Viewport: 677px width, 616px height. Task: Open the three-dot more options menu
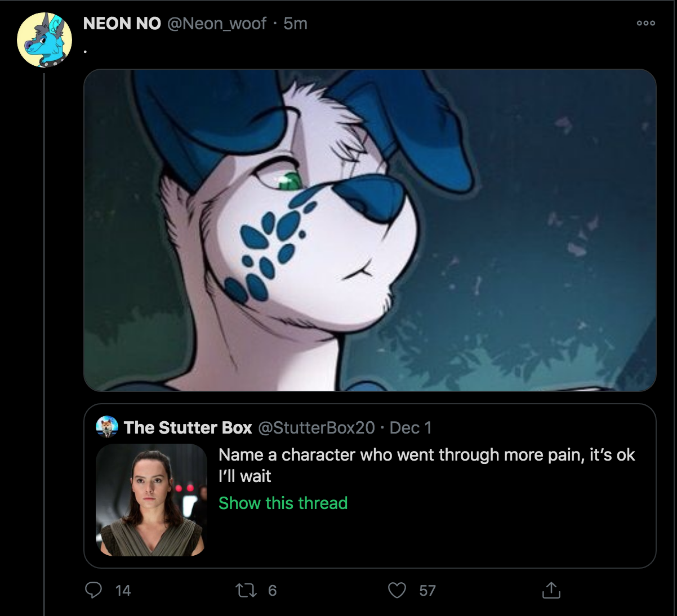point(645,24)
